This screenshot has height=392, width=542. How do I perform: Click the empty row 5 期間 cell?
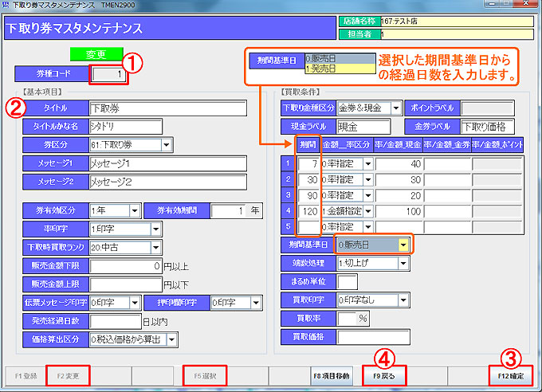(308, 227)
